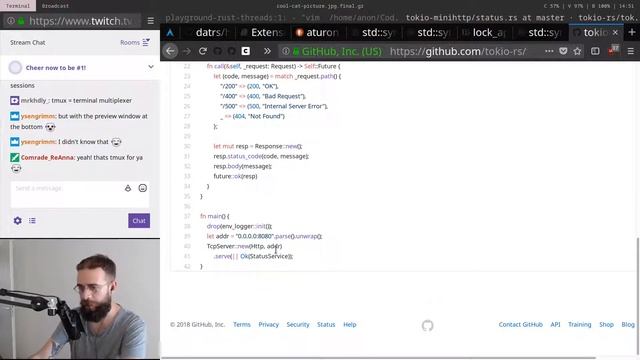Show more toolbar items with the » overflow
The height and width of the screenshot is (360, 640).
tap(267, 51)
